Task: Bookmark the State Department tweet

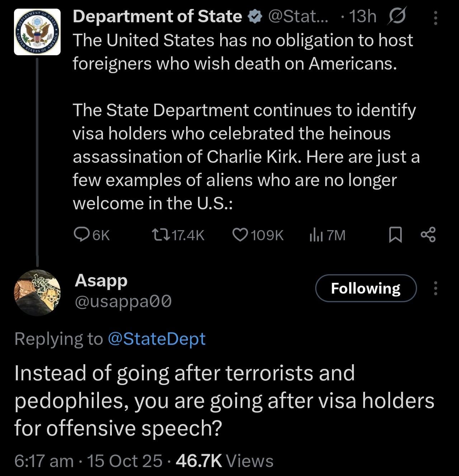Action: coord(395,235)
